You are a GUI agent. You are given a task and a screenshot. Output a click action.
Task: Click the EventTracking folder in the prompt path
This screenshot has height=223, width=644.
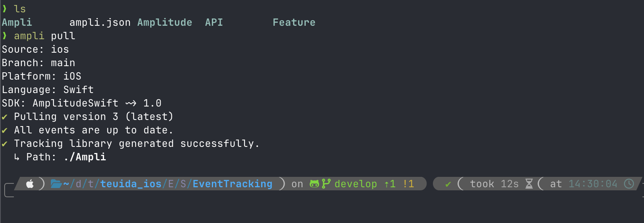coord(232,184)
